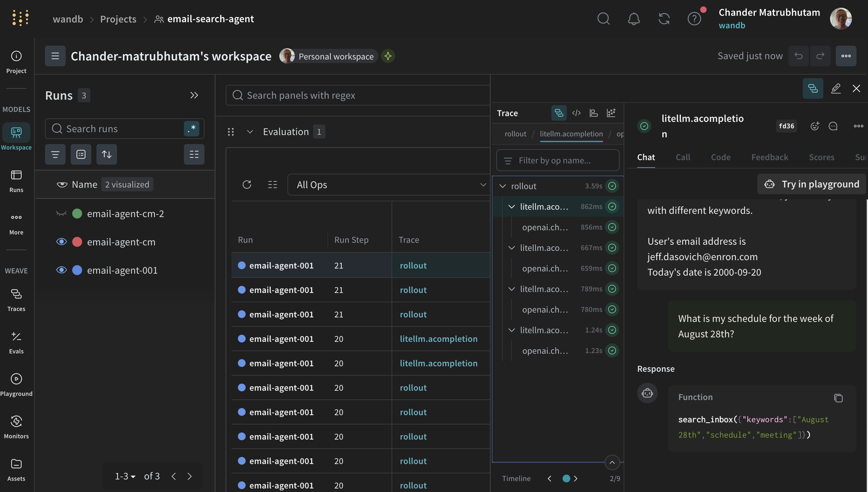Open the runs filter icon
The width and height of the screenshot is (868, 492).
point(55,154)
